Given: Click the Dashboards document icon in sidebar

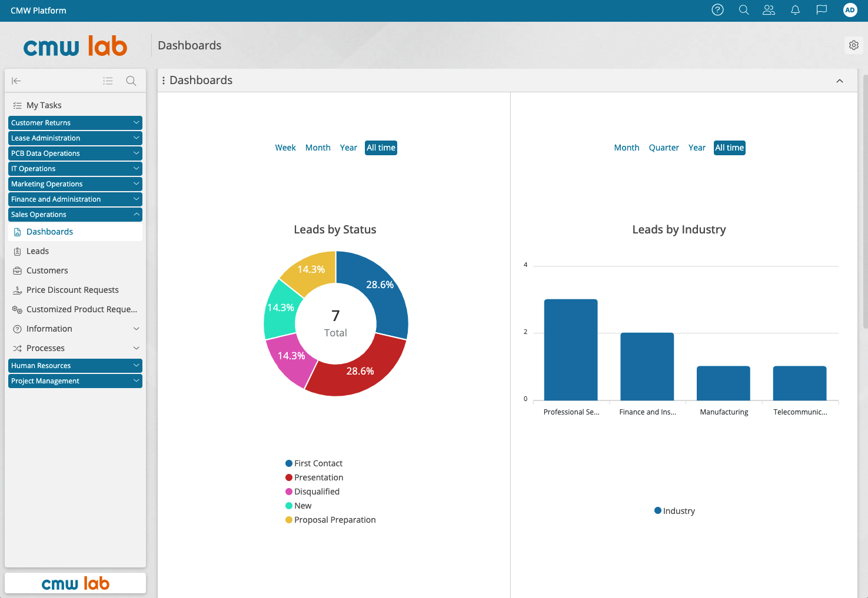Looking at the screenshot, I should 17,232.
